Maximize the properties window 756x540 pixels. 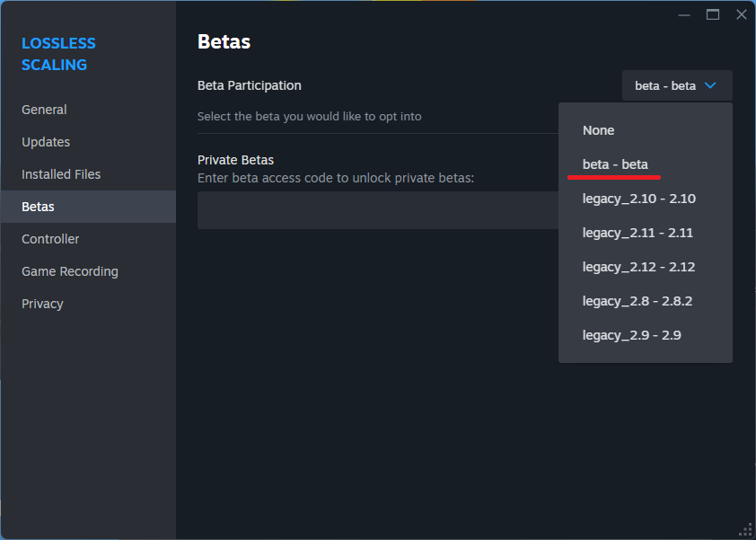[713, 14]
